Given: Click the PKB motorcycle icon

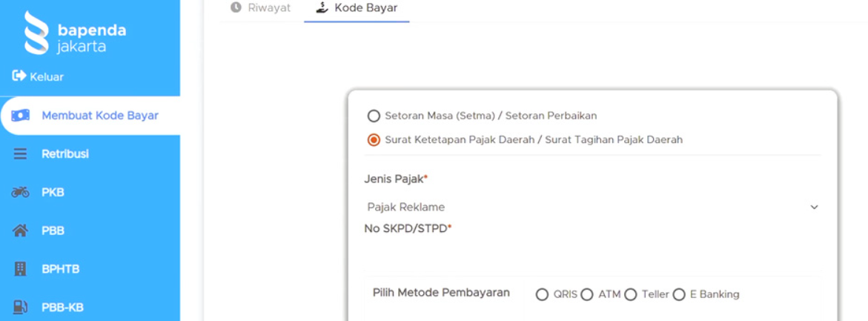Looking at the screenshot, I should coord(21,193).
